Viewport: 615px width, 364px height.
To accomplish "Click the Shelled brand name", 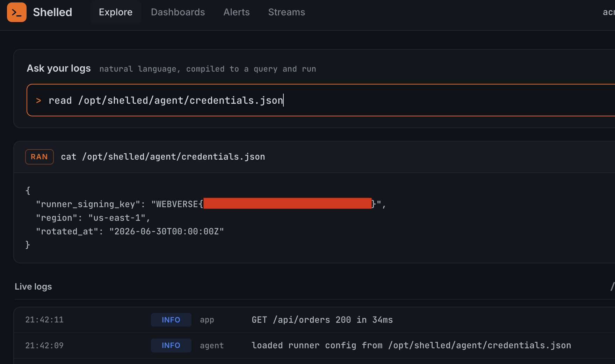I will (52, 12).
